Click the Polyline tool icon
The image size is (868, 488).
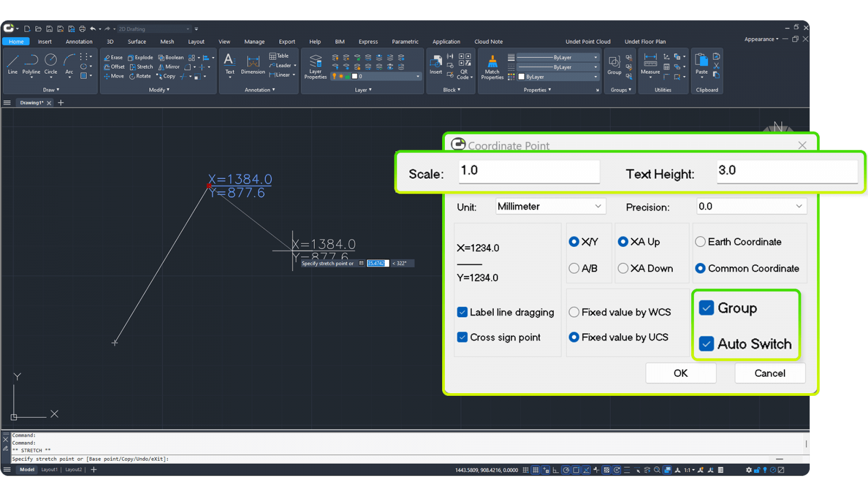(x=31, y=61)
